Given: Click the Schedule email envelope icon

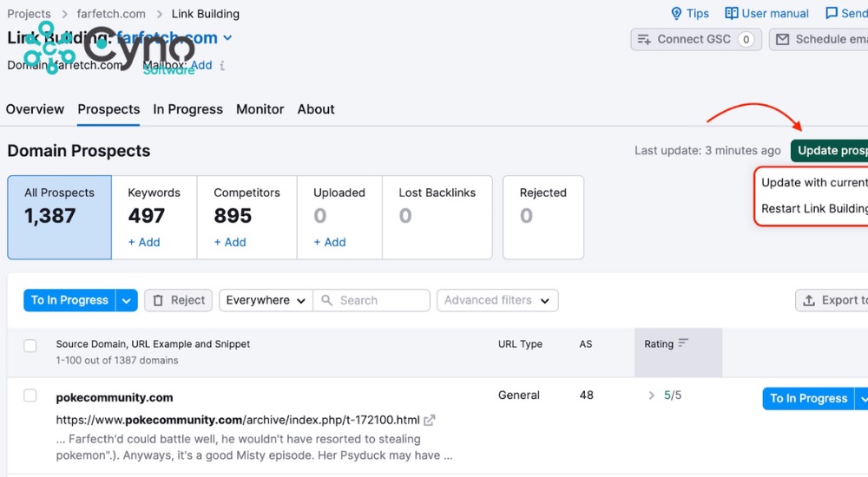Looking at the screenshot, I should (782, 39).
